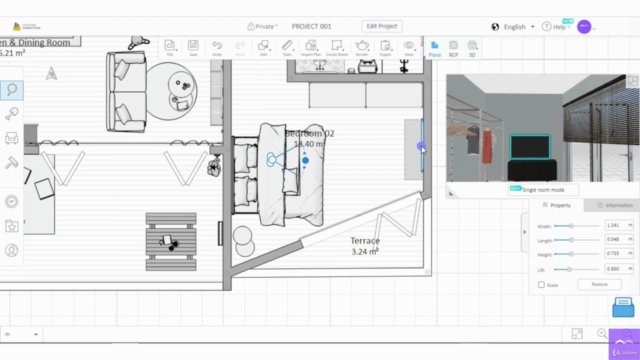Image resolution: width=640 pixels, height=360 pixels.
Task: Open the View eye icon
Action: click(409, 48)
